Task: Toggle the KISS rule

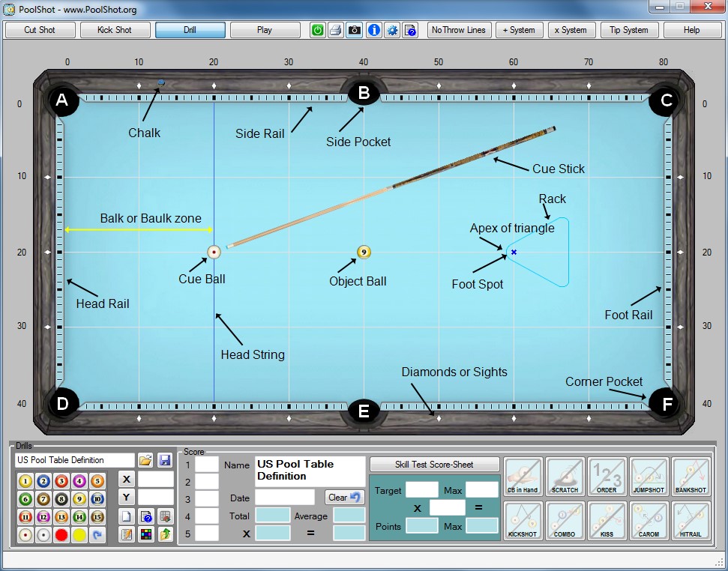Action: click(x=607, y=521)
